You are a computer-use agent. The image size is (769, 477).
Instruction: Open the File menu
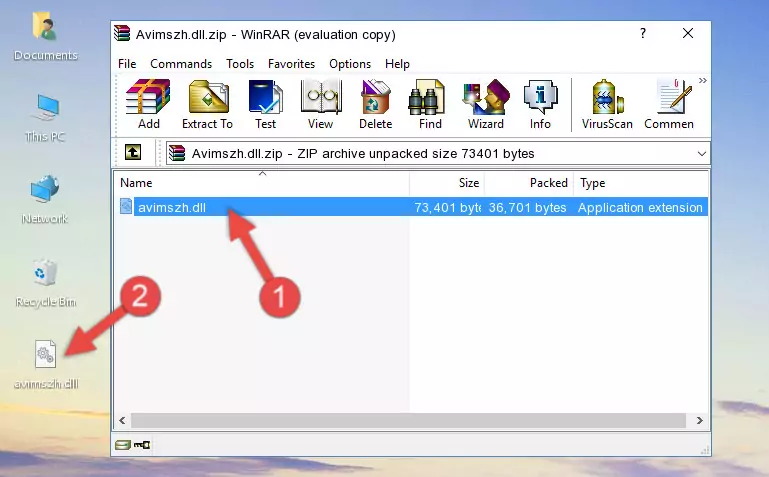pyautogui.click(x=127, y=64)
